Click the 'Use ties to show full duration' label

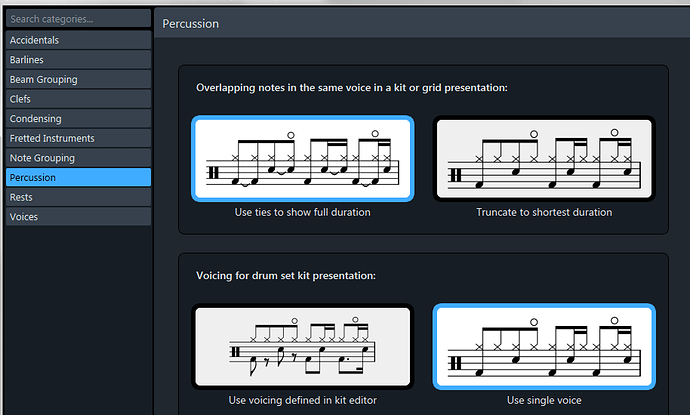pyautogui.click(x=302, y=212)
